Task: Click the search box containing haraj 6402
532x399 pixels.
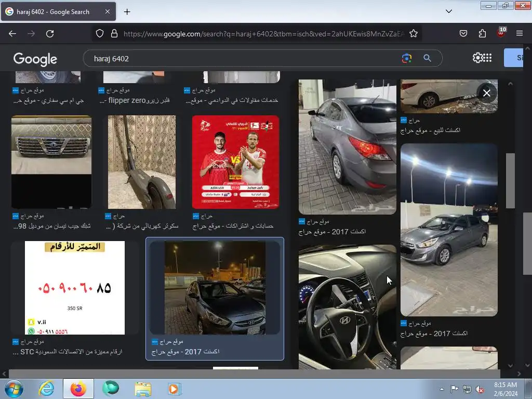Action: click(244, 58)
